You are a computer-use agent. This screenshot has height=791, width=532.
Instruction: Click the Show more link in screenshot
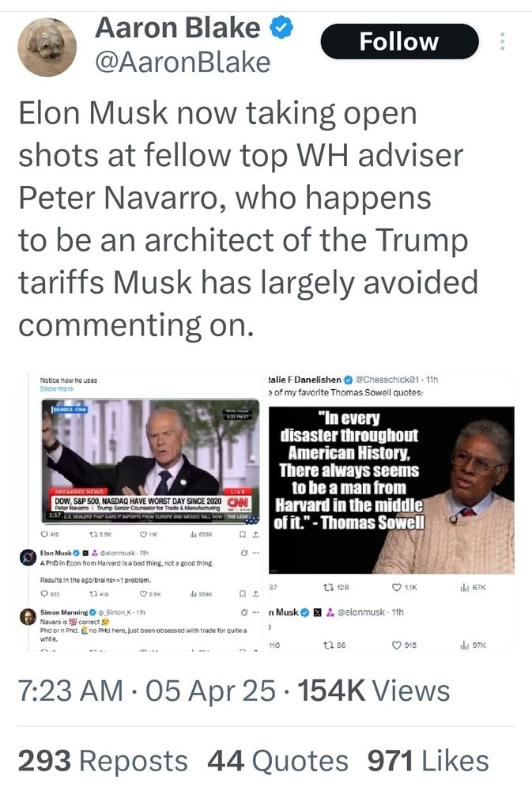pyautogui.click(x=56, y=389)
